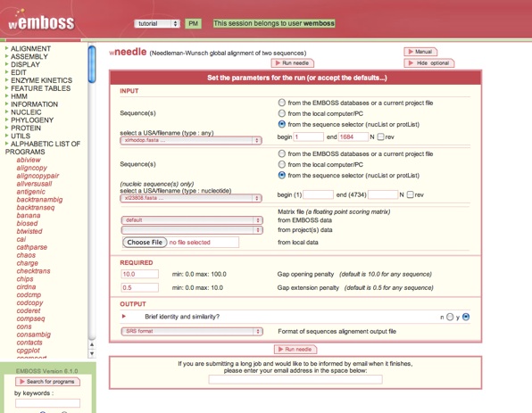The width and height of the screenshot is (532, 413).
Task: Open the backtranseq program link
Action: click(x=36, y=208)
